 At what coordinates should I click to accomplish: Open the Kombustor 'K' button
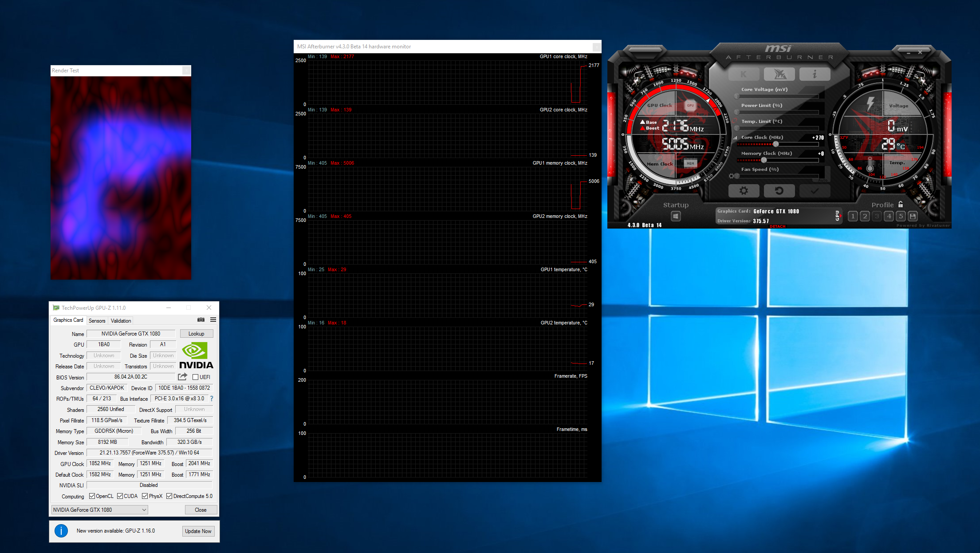[x=744, y=74]
